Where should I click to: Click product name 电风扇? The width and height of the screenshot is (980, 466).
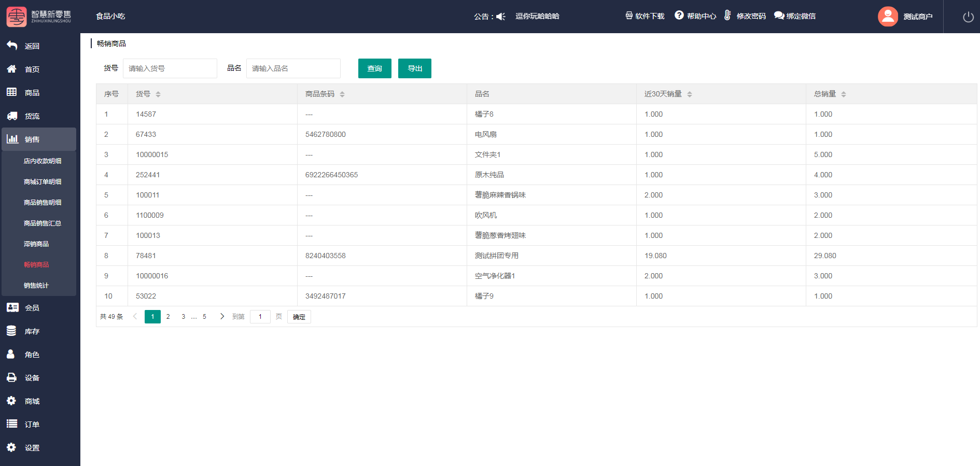pos(486,134)
